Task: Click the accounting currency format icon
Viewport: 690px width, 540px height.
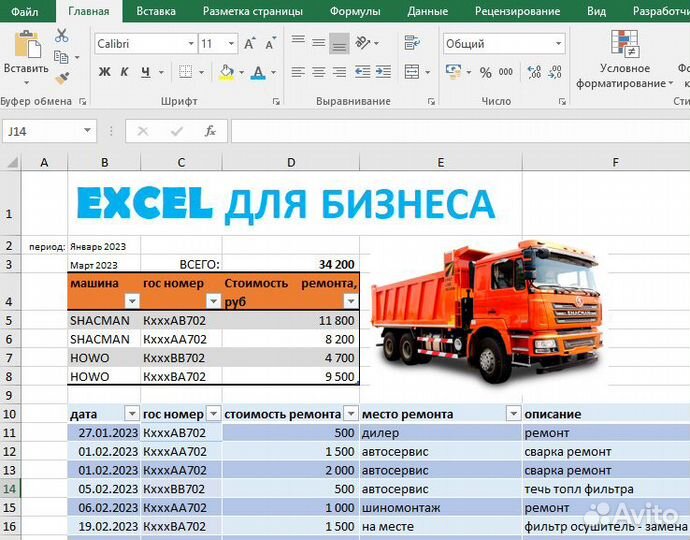Action: click(x=454, y=71)
